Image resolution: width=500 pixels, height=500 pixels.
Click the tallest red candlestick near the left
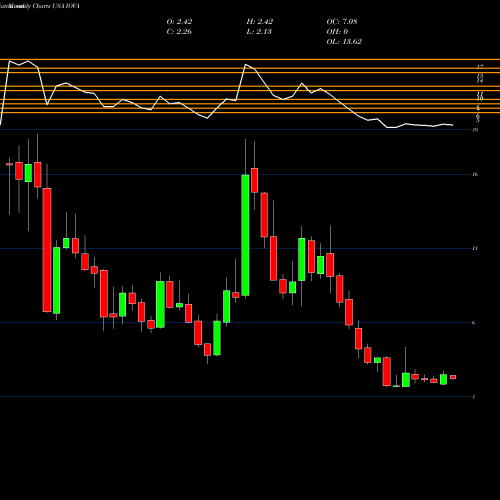pyautogui.click(x=47, y=250)
